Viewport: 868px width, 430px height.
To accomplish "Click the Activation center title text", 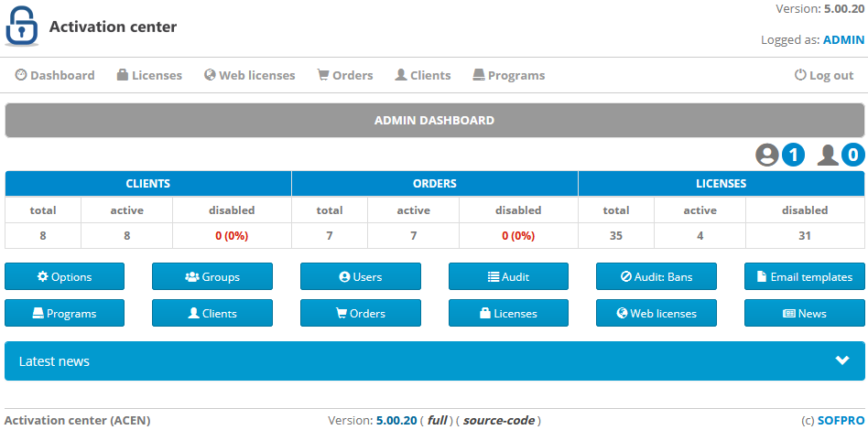I will coord(113,27).
